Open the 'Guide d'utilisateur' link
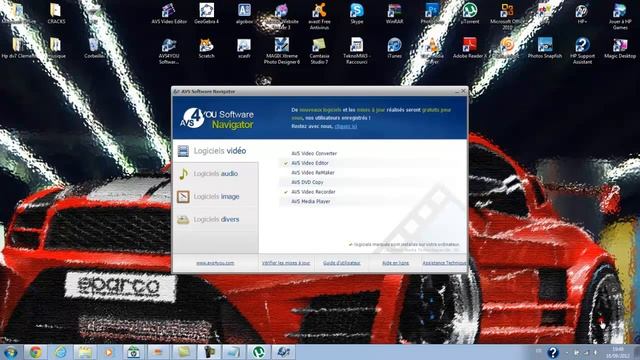The width and height of the screenshot is (640, 360). pyautogui.click(x=342, y=263)
